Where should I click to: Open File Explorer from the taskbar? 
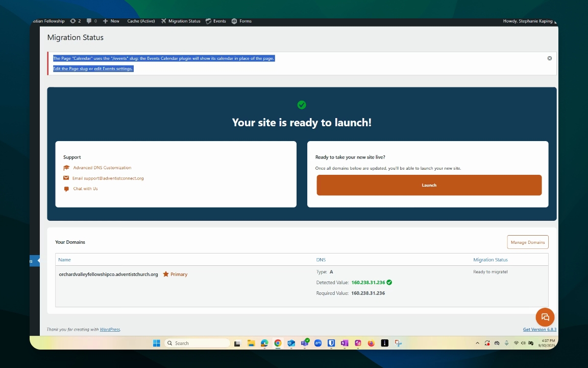251,343
